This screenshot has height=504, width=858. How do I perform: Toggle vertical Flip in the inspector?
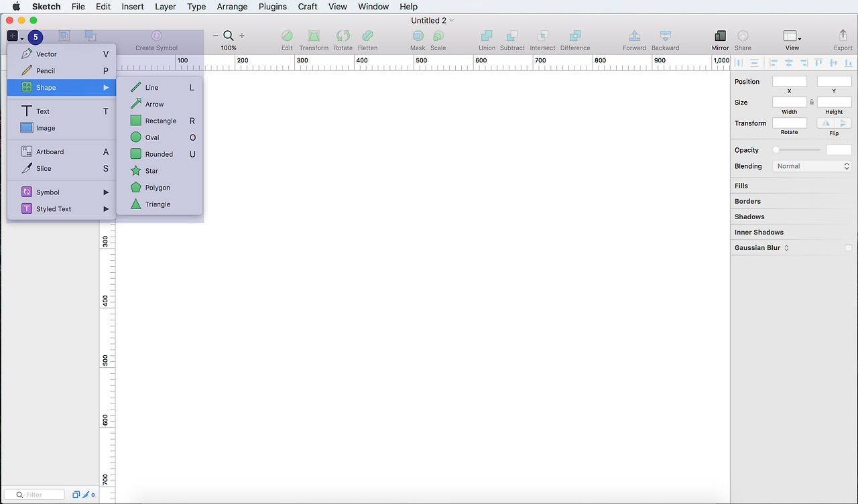[x=843, y=123]
